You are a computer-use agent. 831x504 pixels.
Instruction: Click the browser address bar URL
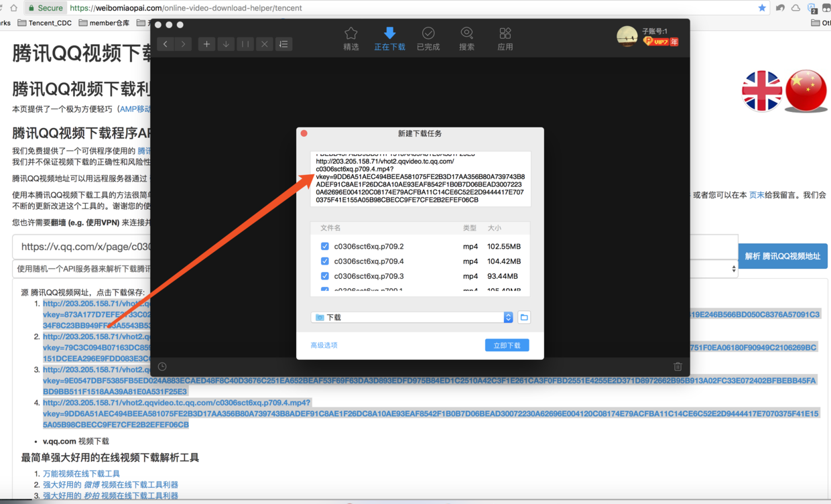click(186, 8)
